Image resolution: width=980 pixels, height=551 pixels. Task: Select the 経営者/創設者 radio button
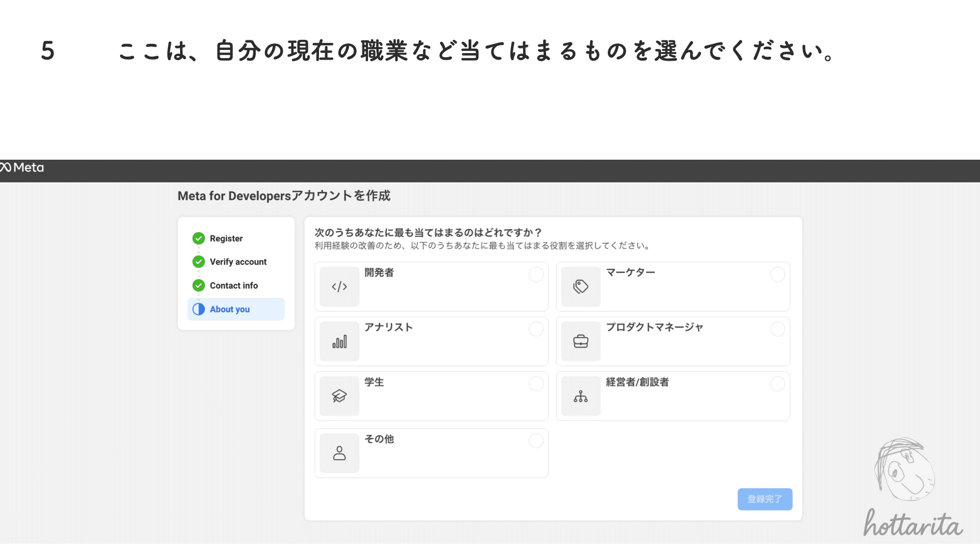[x=777, y=384]
